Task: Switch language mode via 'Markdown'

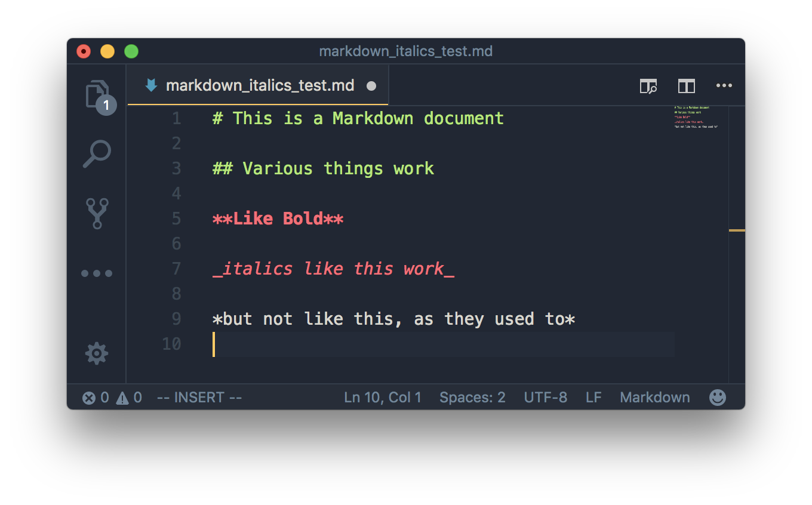Action: pyautogui.click(x=654, y=396)
